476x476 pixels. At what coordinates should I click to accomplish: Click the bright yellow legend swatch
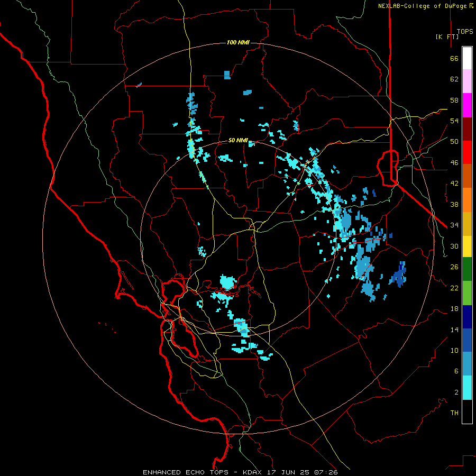pyautogui.click(x=467, y=246)
